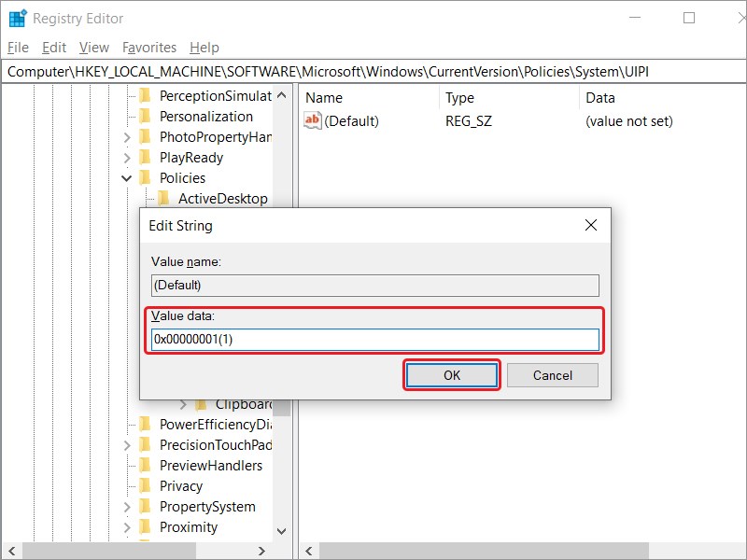The image size is (747, 560).
Task: Expand the Clipboard tree node
Action: pyautogui.click(x=183, y=405)
